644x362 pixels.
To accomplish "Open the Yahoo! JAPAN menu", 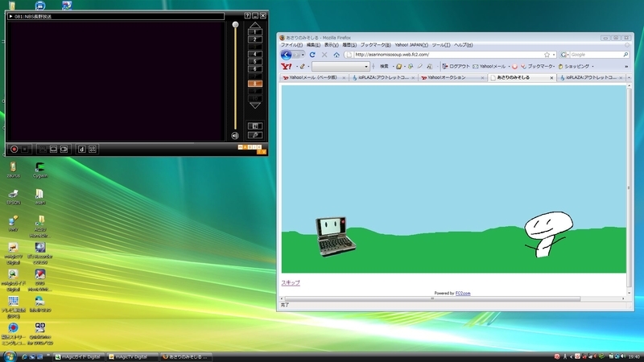I will (411, 45).
